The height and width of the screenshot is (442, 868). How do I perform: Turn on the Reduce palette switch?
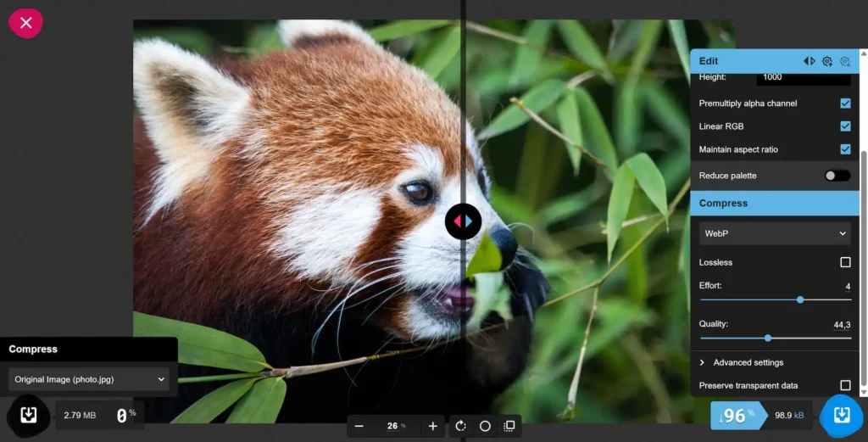click(837, 176)
